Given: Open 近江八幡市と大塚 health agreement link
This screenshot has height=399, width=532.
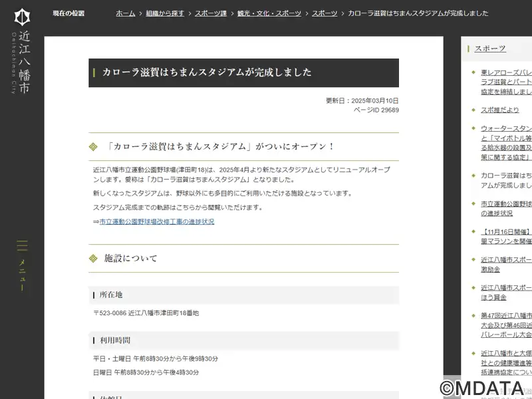Looking at the screenshot, I should [x=506, y=362].
